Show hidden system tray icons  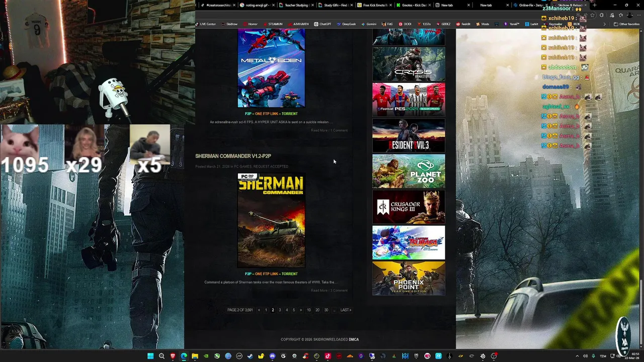pos(577,356)
